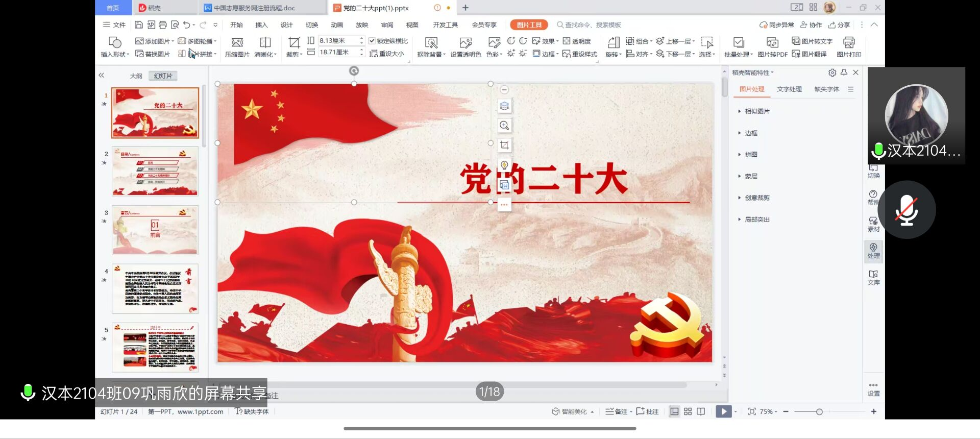Open the Insert Shape tool

(115, 46)
